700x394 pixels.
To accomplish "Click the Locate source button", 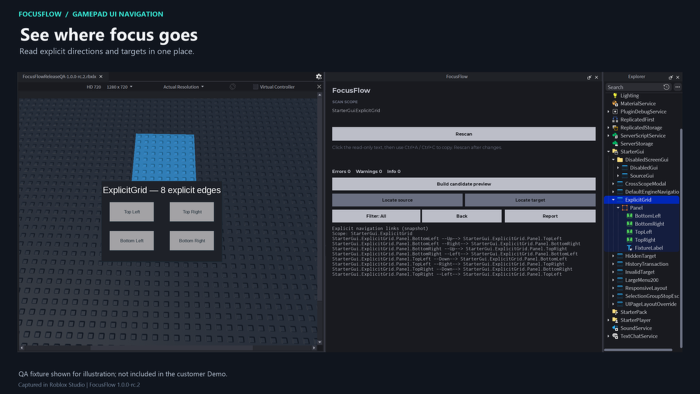I will 397,200.
